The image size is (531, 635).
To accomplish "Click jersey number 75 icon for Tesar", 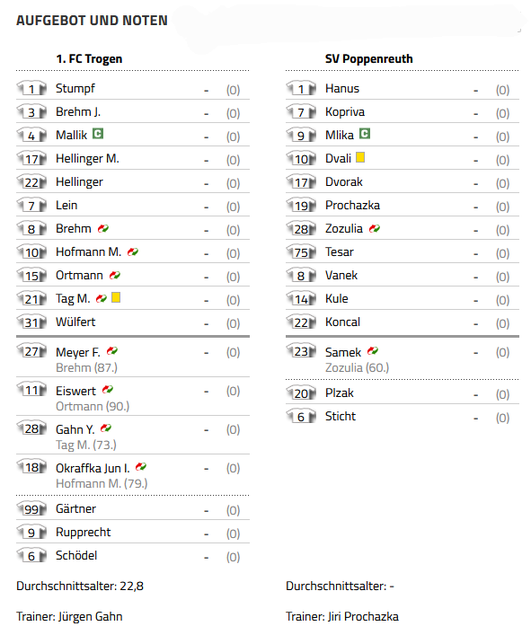I will coord(301,252).
